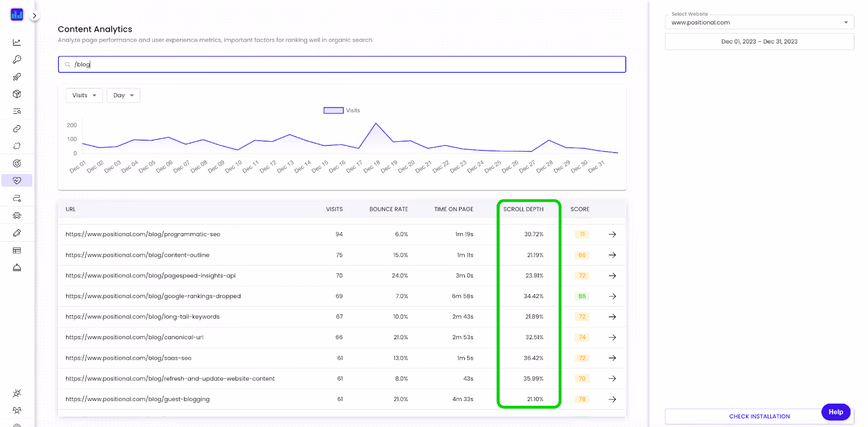Click the arrow for long-tail-keywords row
Viewport: 868px width, 427px height.
click(x=612, y=317)
